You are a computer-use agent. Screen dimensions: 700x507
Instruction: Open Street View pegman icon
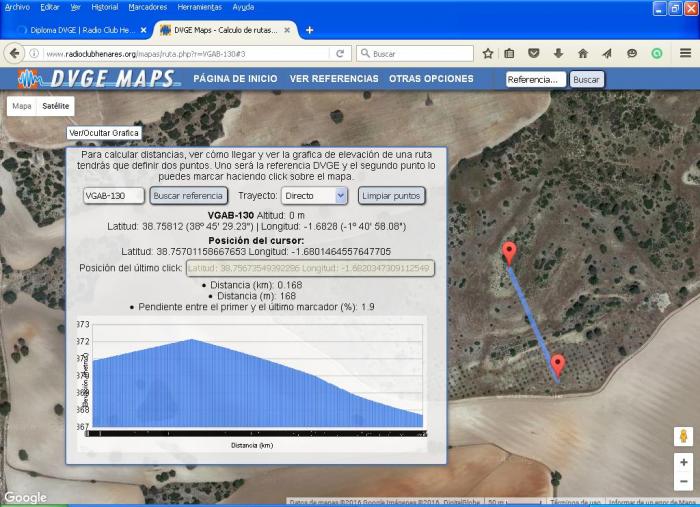pyautogui.click(x=683, y=436)
